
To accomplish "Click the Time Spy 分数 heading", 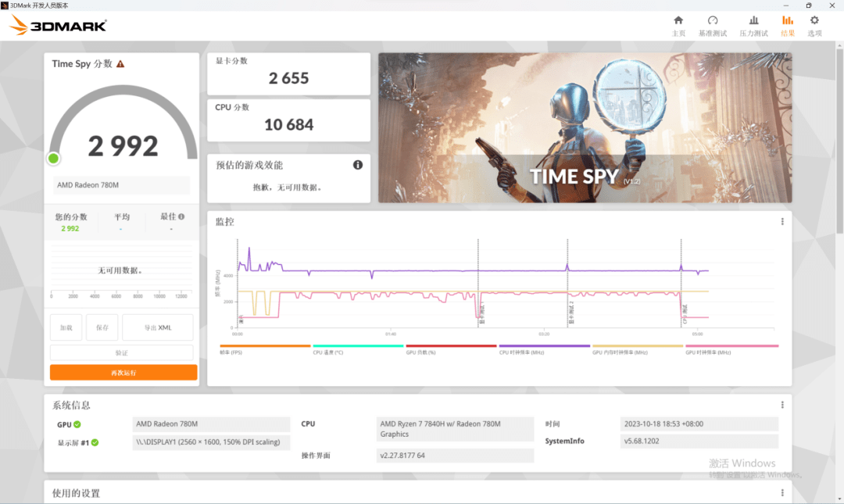I will click(82, 63).
